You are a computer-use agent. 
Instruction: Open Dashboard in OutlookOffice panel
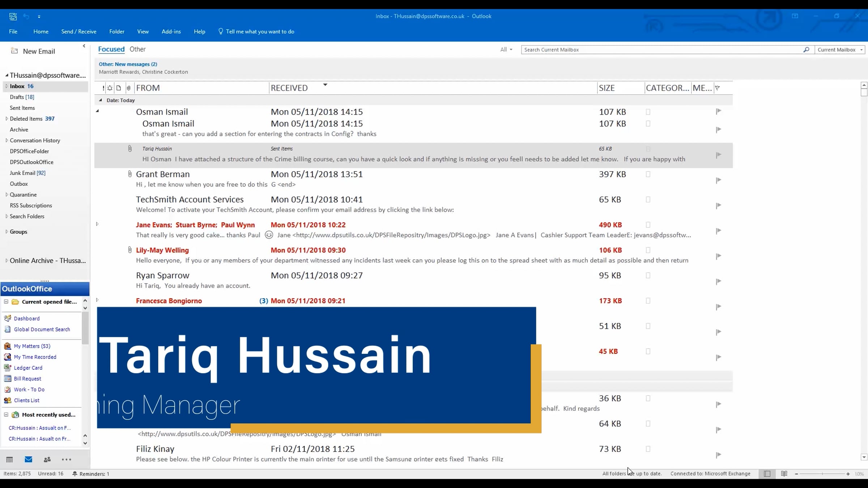pyautogui.click(x=27, y=318)
